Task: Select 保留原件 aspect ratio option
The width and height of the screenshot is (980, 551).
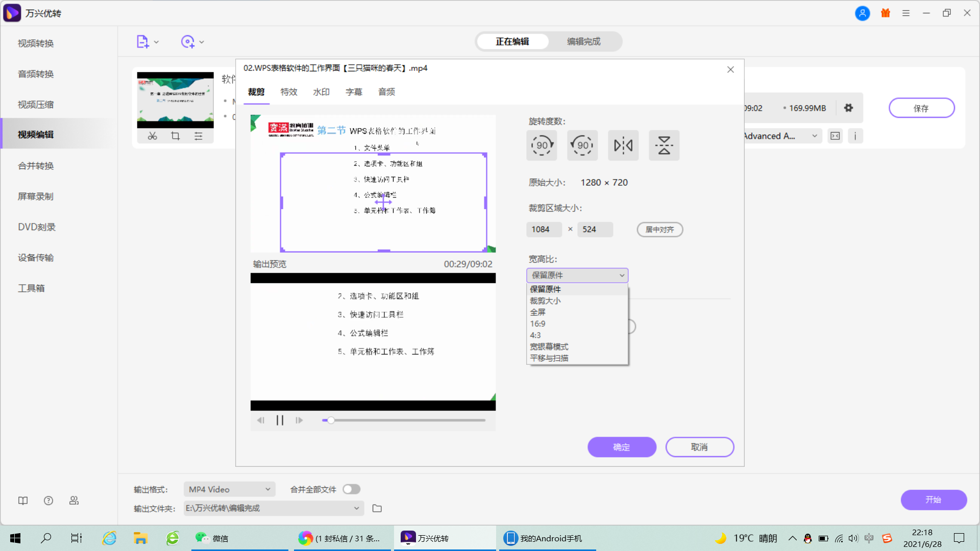Action: pyautogui.click(x=577, y=289)
